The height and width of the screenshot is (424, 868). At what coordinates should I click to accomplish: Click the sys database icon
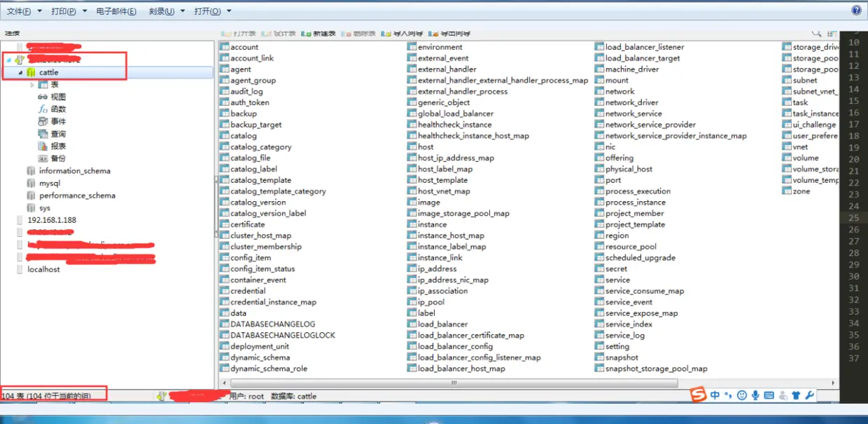pos(31,208)
